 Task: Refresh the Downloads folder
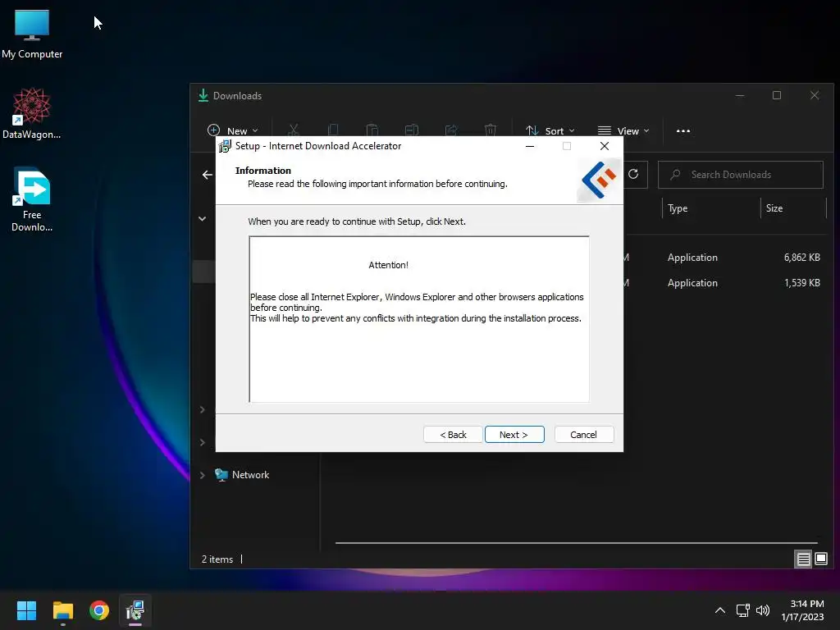pyautogui.click(x=633, y=174)
